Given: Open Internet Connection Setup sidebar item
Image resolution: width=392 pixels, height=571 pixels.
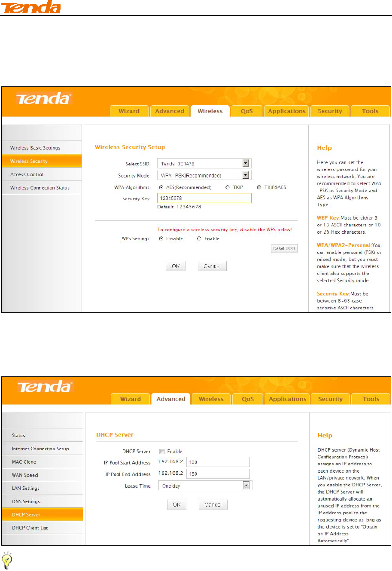Looking at the screenshot, I should pyautogui.click(x=42, y=449).
